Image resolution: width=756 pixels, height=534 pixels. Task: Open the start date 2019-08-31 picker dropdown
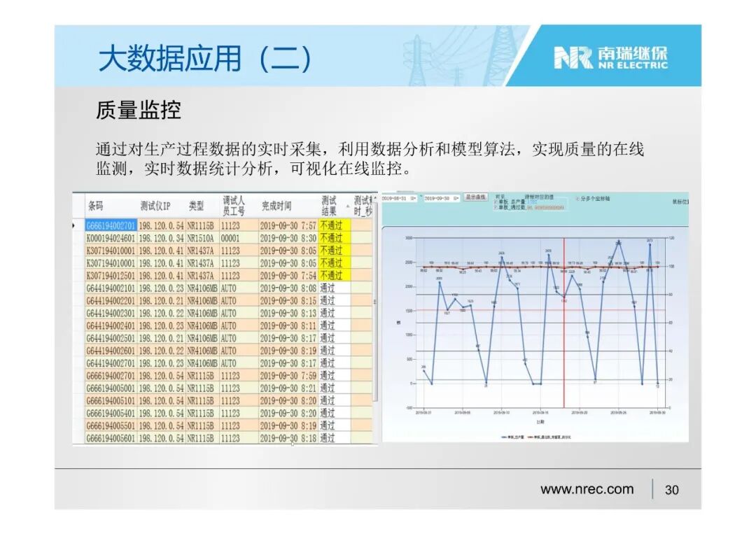point(413,199)
